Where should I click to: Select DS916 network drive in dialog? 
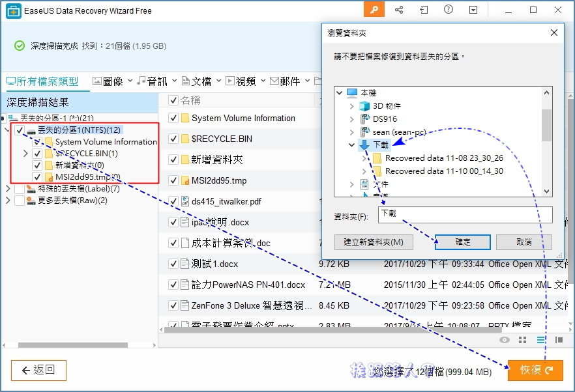point(385,119)
